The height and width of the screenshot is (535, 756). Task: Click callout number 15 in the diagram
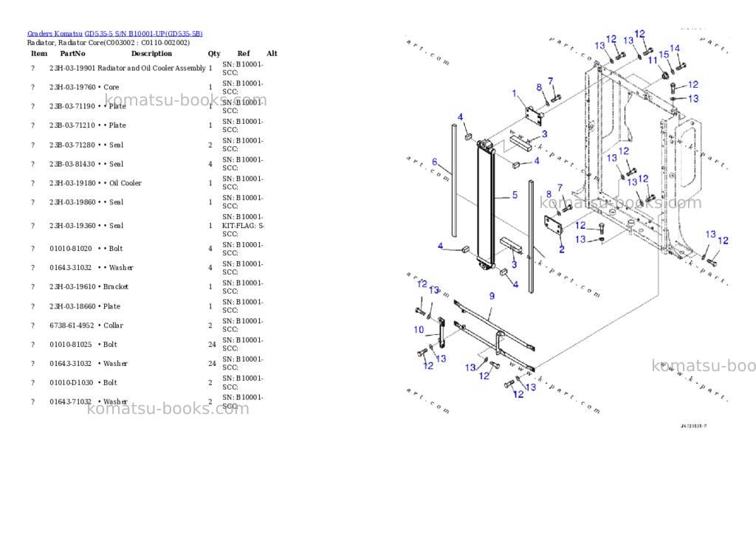(x=664, y=55)
